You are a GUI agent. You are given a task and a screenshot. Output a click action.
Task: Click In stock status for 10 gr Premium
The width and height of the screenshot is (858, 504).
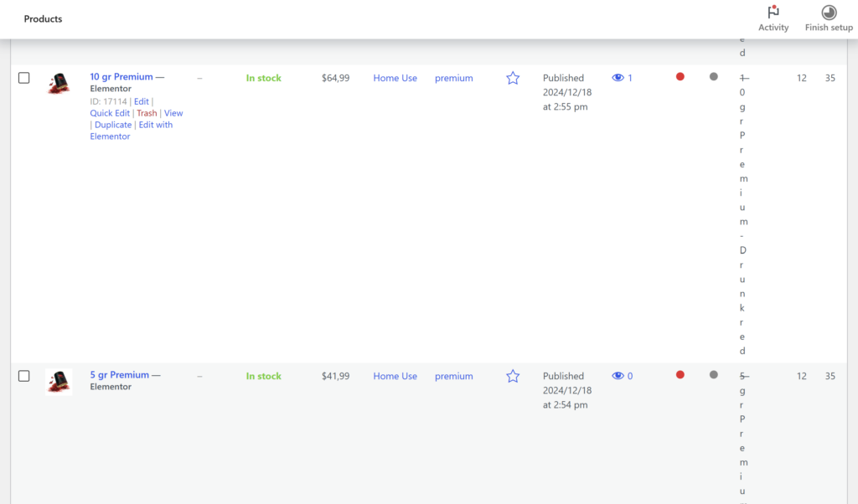click(263, 78)
